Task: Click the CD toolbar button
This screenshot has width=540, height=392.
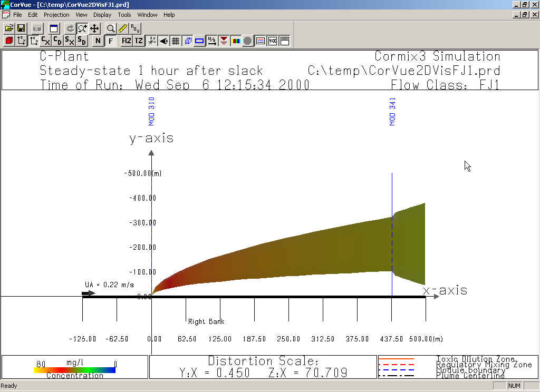Action: (x=58, y=41)
